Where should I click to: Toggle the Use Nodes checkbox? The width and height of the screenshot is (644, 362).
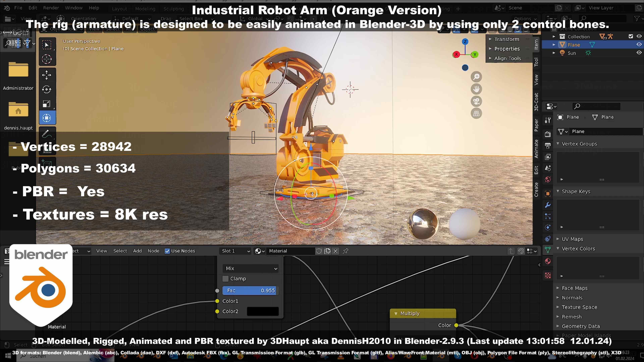[x=167, y=251]
